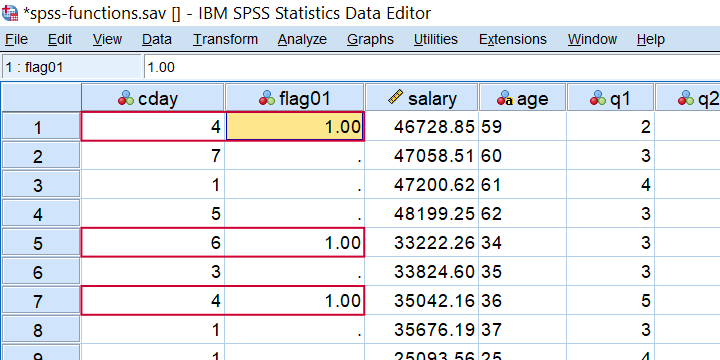Select row header 4

pyautogui.click(x=41, y=214)
